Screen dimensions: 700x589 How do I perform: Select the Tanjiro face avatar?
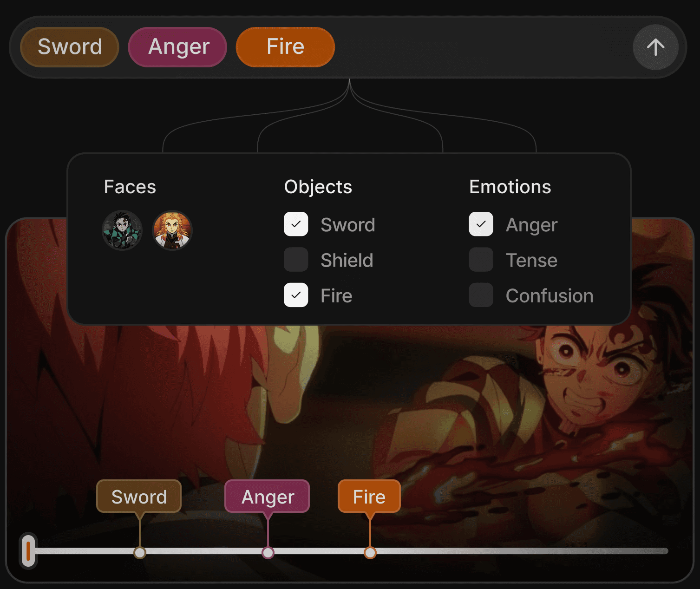(x=122, y=230)
